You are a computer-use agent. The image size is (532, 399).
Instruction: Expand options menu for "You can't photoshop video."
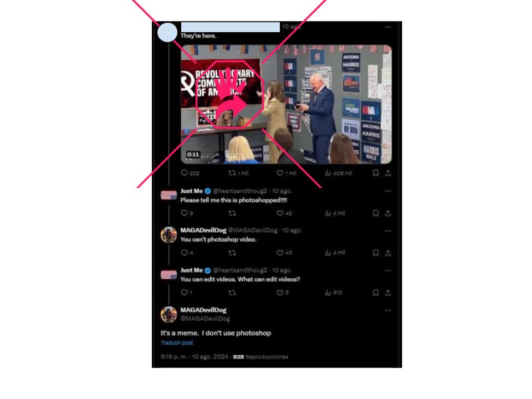[x=388, y=231]
